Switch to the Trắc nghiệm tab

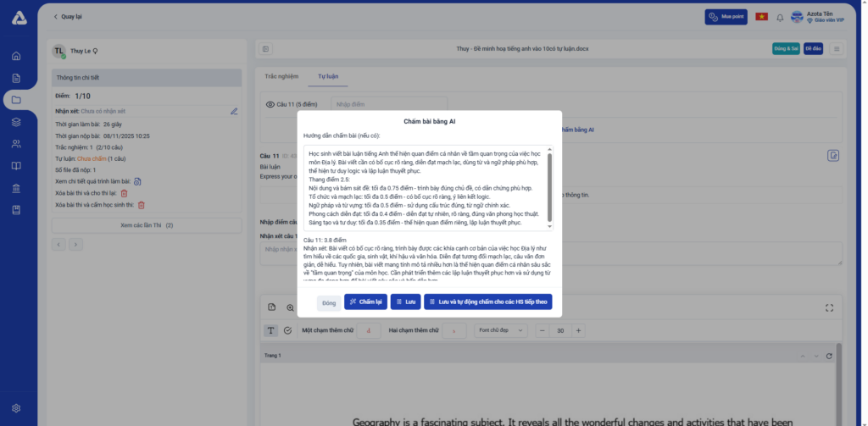(x=281, y=76)
